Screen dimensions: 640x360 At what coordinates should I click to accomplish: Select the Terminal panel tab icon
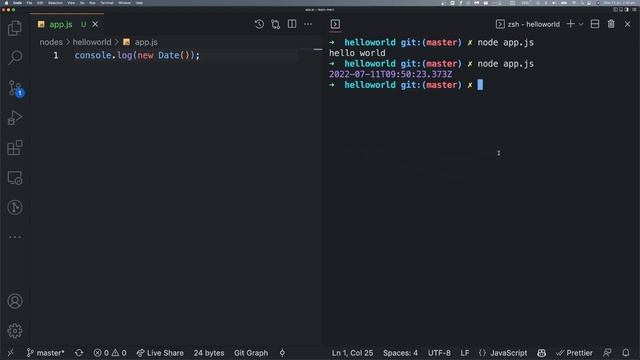[335, 24]
